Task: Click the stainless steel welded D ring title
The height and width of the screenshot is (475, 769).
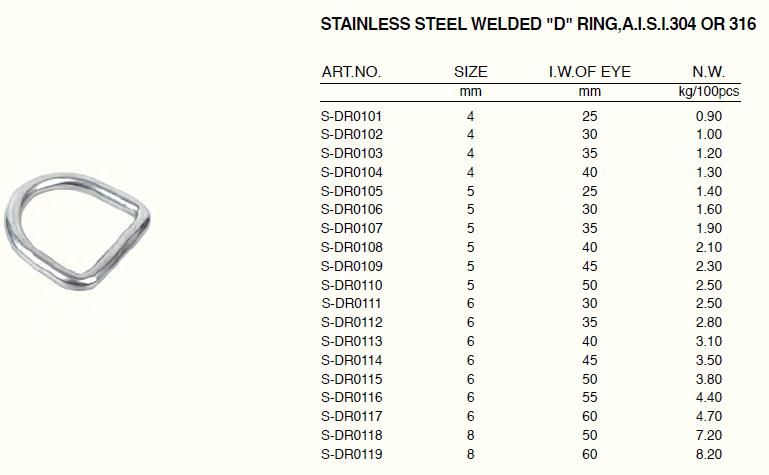Action: tap(537, 25)
